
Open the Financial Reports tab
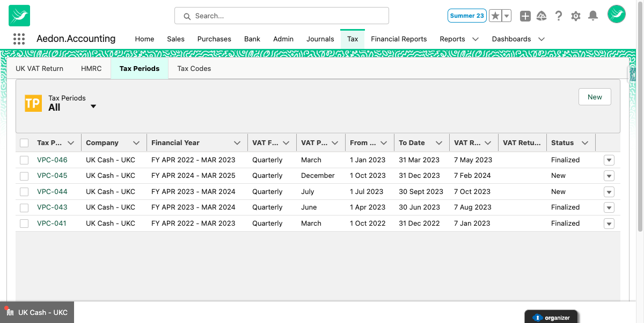pos(399,39)
